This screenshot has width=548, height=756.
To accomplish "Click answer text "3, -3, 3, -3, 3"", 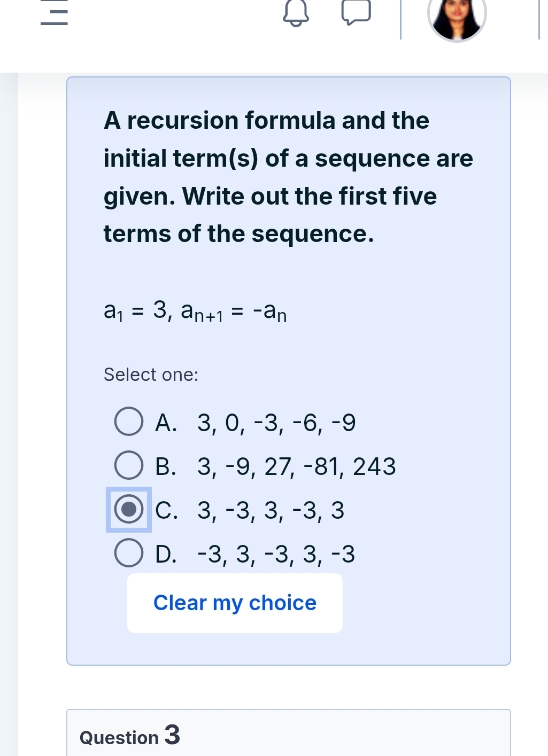I will click(x=271, y=510).
